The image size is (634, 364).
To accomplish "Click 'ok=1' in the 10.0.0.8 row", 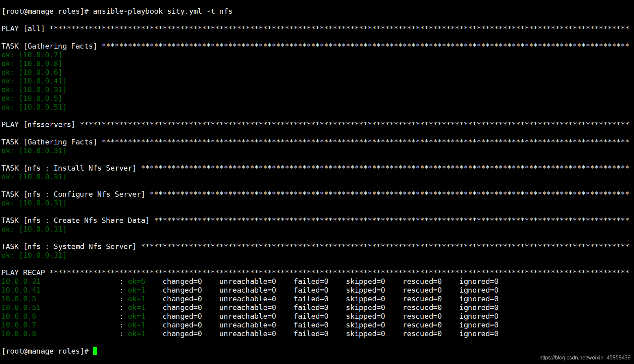I will coord(137,334).
